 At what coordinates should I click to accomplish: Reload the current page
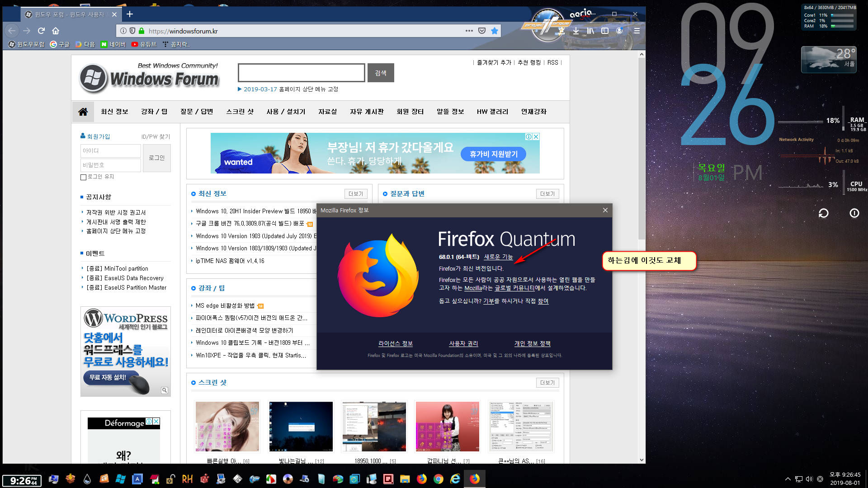click(41, 31)
